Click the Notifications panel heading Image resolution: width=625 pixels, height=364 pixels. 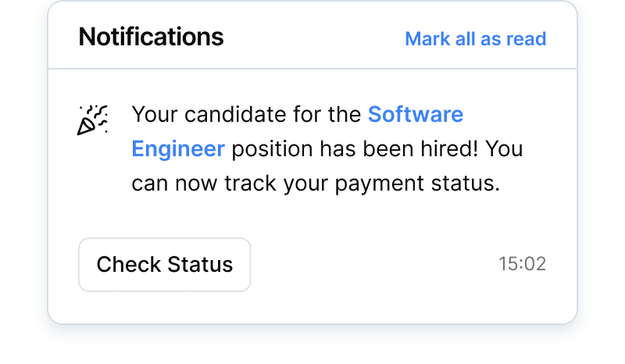[151, 37]
